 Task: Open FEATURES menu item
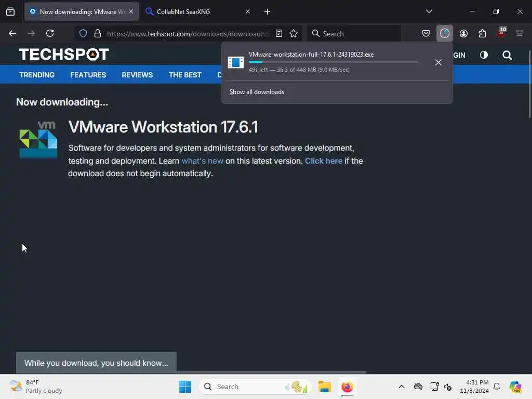pos(88,75)
